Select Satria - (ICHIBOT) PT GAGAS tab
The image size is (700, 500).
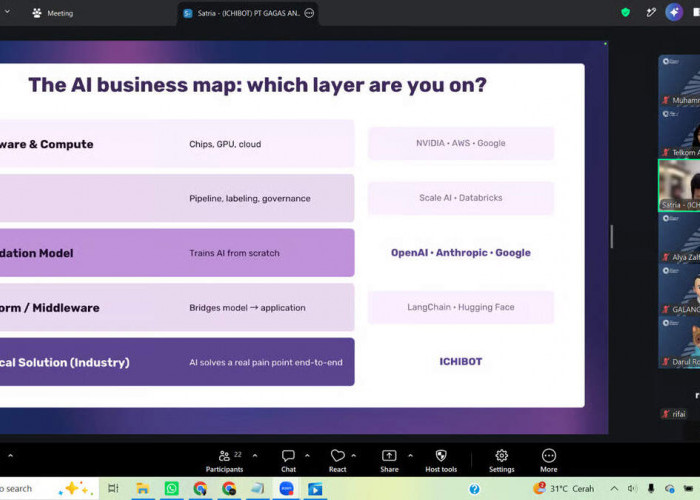pyautogui.click(x=248, y=13)
